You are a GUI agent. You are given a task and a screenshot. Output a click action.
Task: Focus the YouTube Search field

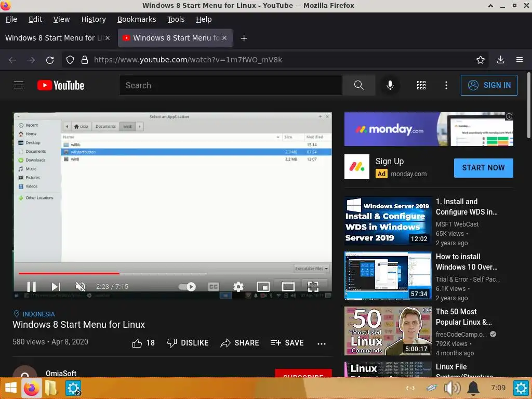pyautogui.click(x=231, y=85)
